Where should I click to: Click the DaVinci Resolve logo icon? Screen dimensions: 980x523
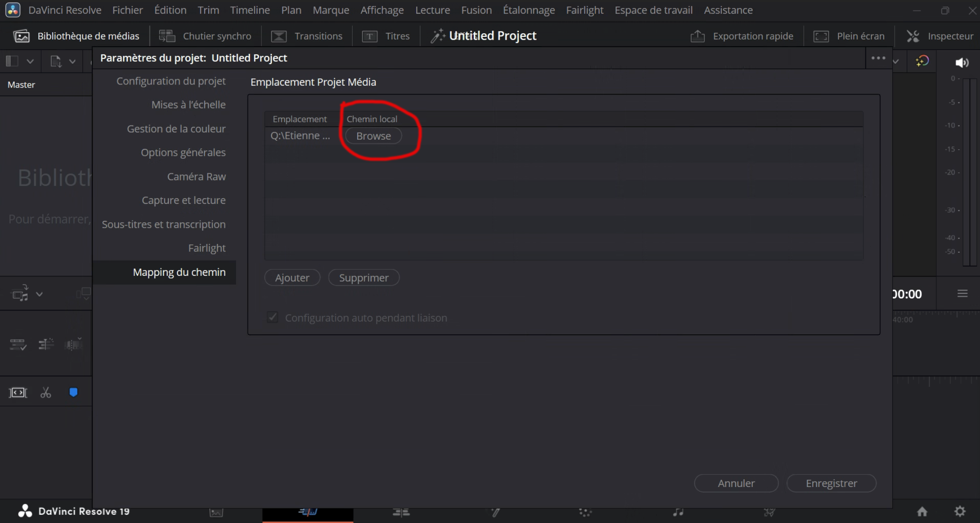pyautogui.click(x=13, y=10)
